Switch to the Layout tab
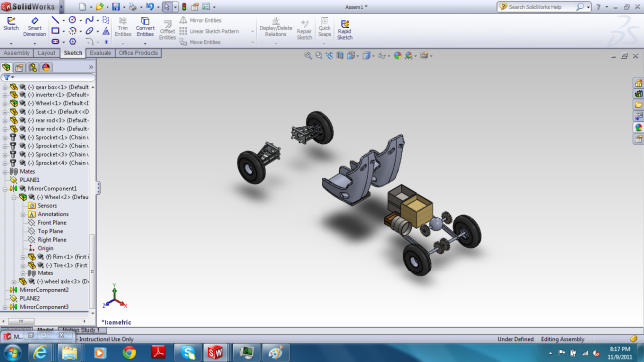This screenshot has width=644, height=362. coord(46,53)
